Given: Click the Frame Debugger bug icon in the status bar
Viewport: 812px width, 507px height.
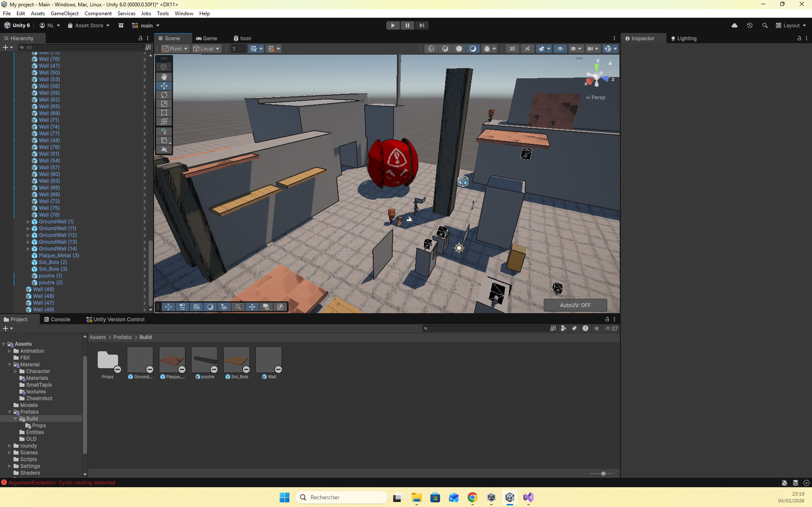Looking at the screenshot, I should [784, 483].
